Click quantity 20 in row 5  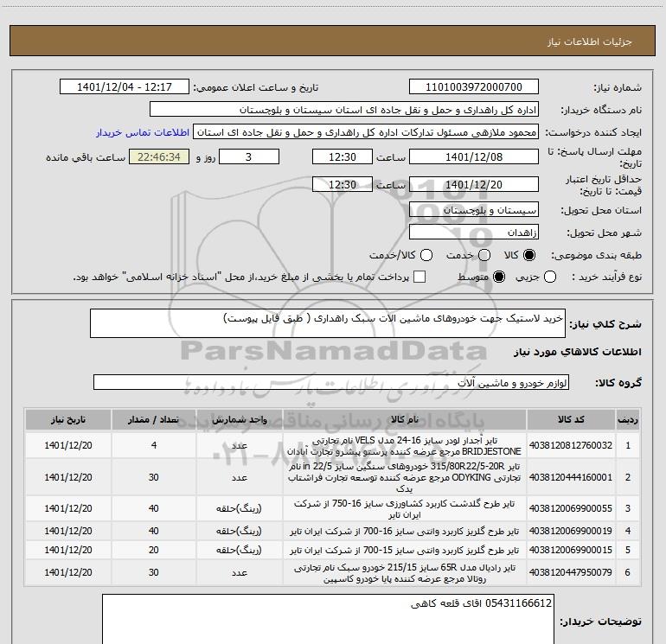click(154, 550)
